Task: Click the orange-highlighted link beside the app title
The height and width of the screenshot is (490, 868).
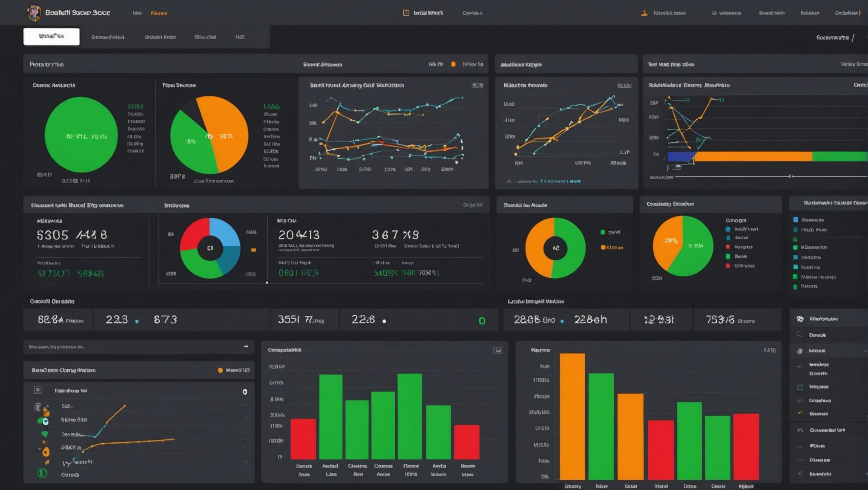Action: (x=159, y=13)
